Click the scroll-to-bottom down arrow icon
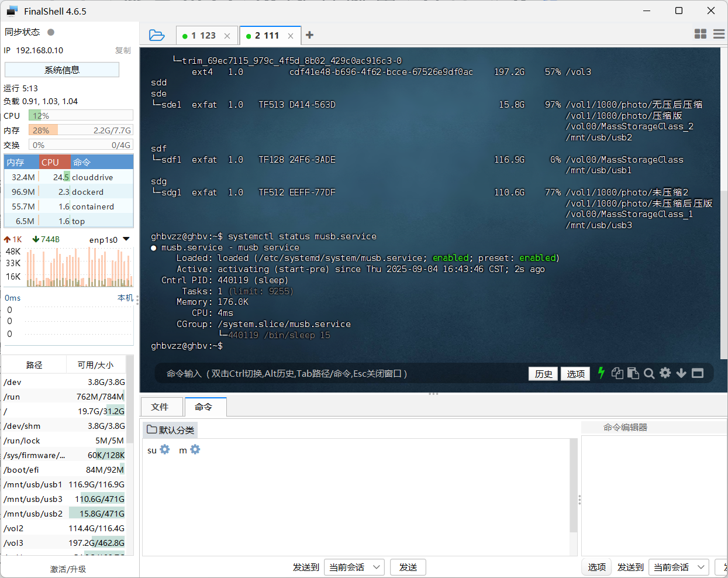Viewport: 728px width, 578px height. click(681, 373)
